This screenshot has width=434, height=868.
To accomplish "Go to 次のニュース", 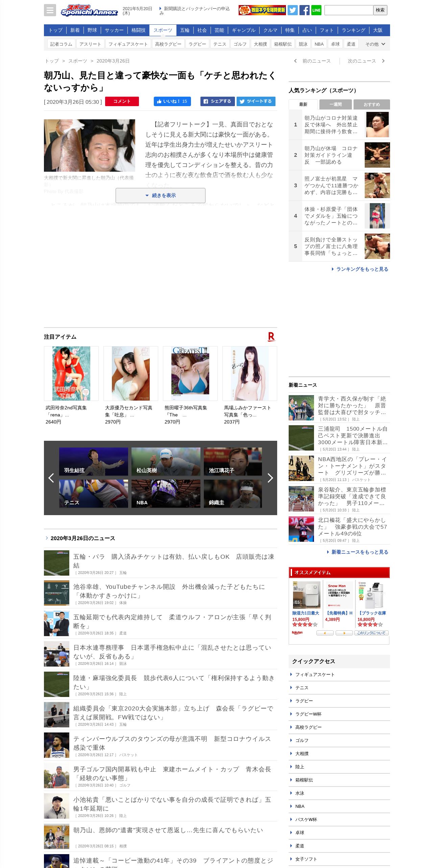I will click(366, 61).
